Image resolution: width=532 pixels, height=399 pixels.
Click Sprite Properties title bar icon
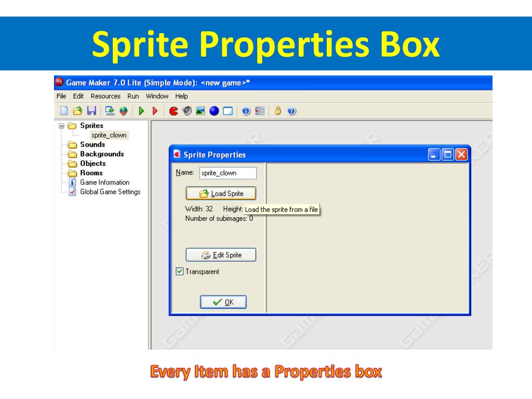click(177, 154)
